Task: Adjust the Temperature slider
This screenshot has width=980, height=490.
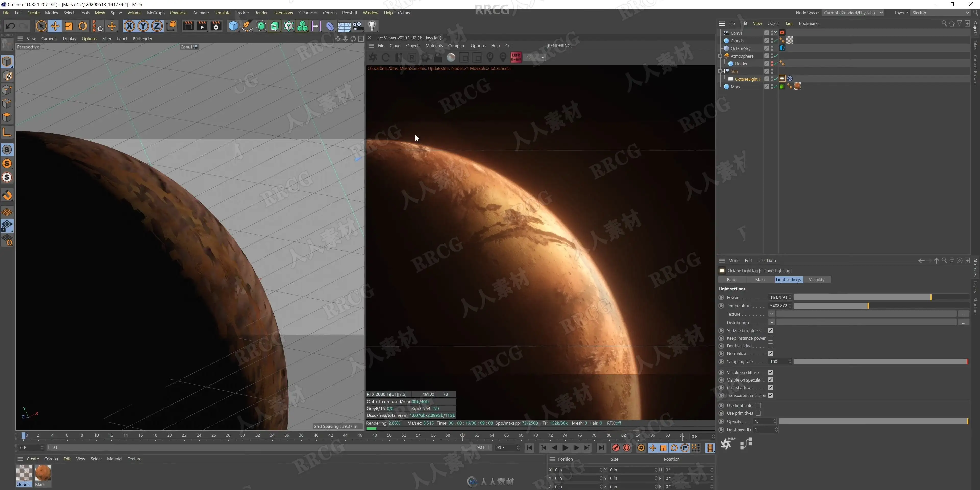Action: pyautogui.click(x=881, y=306)
